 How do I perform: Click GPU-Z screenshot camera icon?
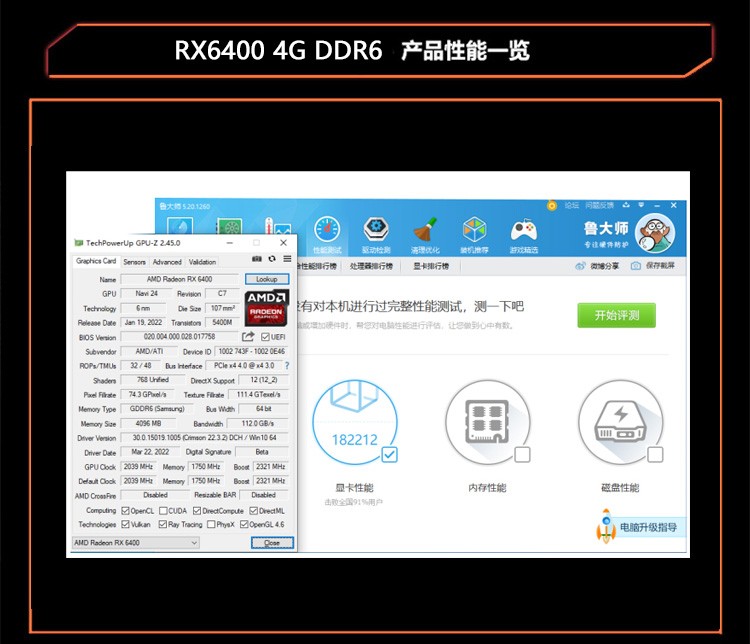click(x=257, y=259)
